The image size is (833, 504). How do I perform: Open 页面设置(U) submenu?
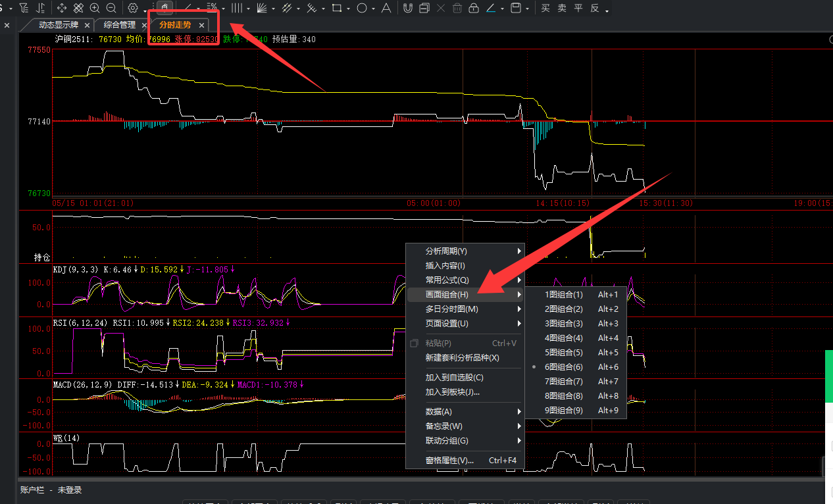(x=465, y=323)
